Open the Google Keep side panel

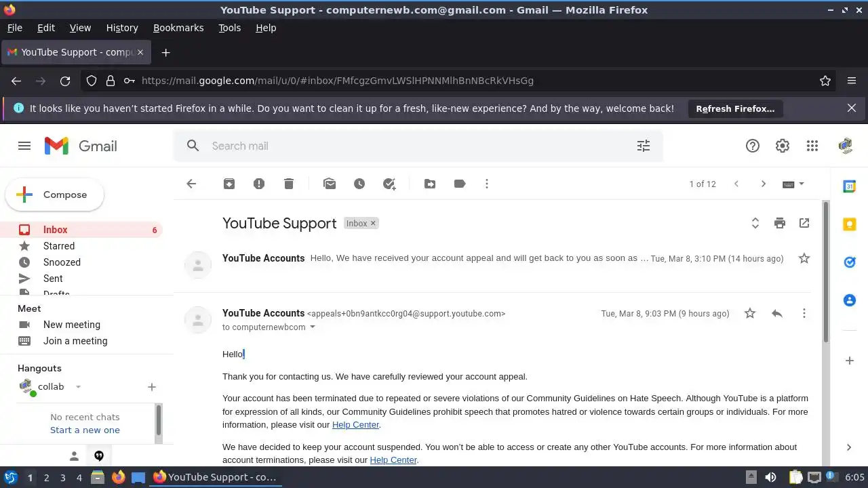850,224
